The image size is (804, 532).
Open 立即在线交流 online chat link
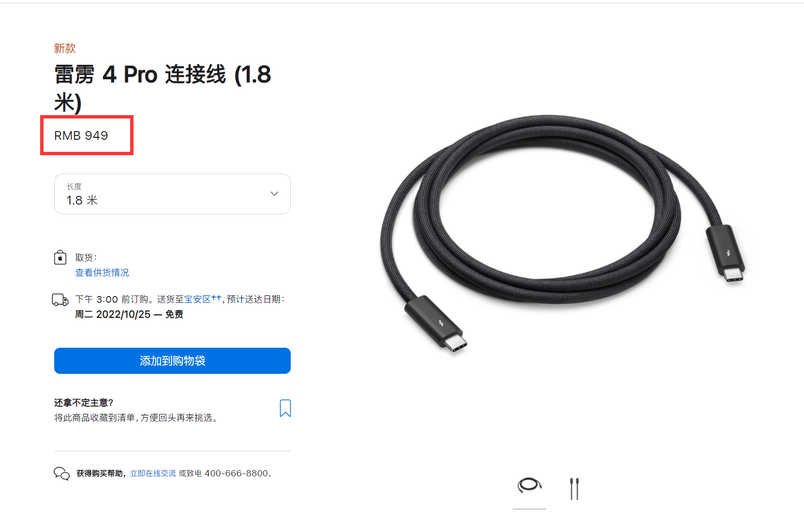153,473
